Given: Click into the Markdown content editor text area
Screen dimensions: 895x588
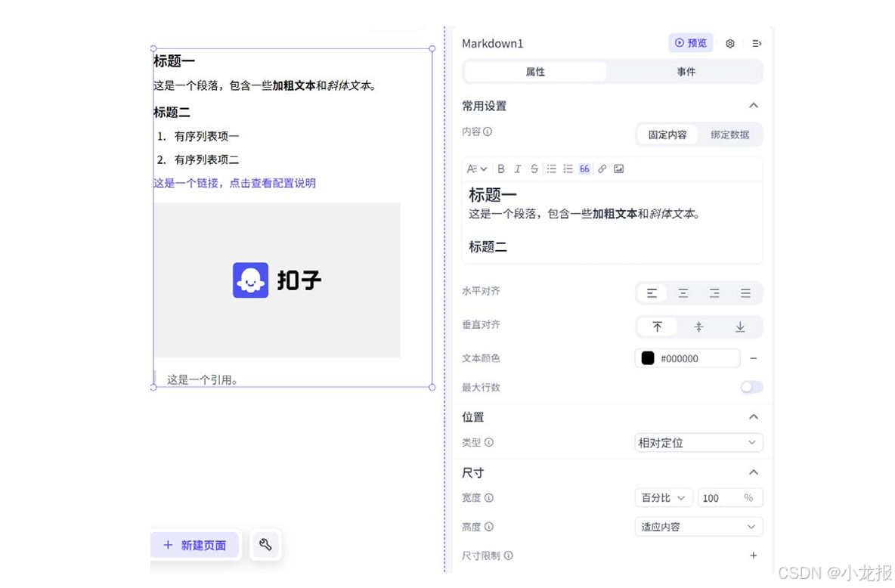Looking at the screenshot, I should click(612, 223).
